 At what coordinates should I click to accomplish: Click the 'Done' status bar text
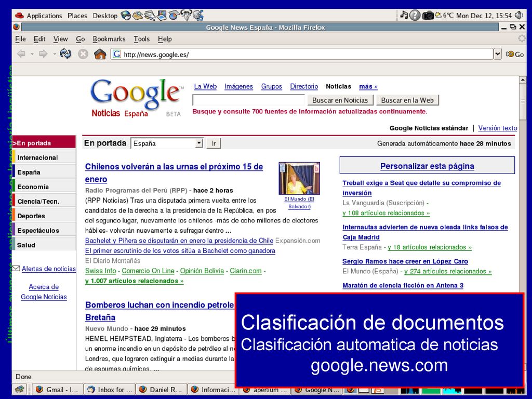pyautogui.click(x=23, y=377)
